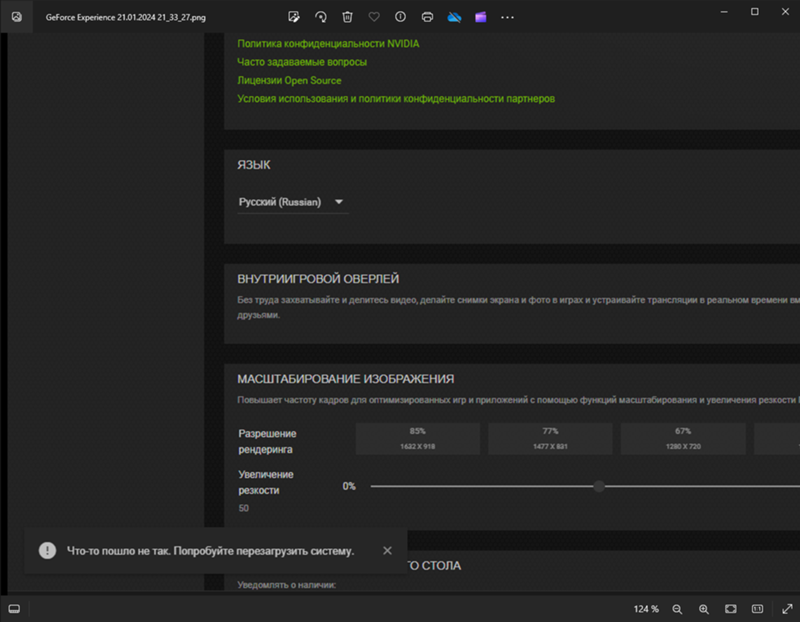Open the See more ellipsis menu
This screenshot has width=800, height=622.
507,17
